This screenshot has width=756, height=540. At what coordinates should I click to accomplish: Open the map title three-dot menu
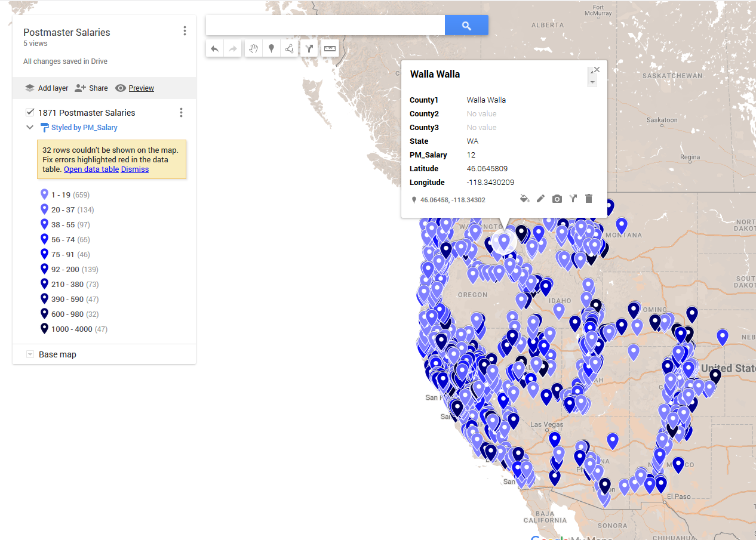coord(185,31)
